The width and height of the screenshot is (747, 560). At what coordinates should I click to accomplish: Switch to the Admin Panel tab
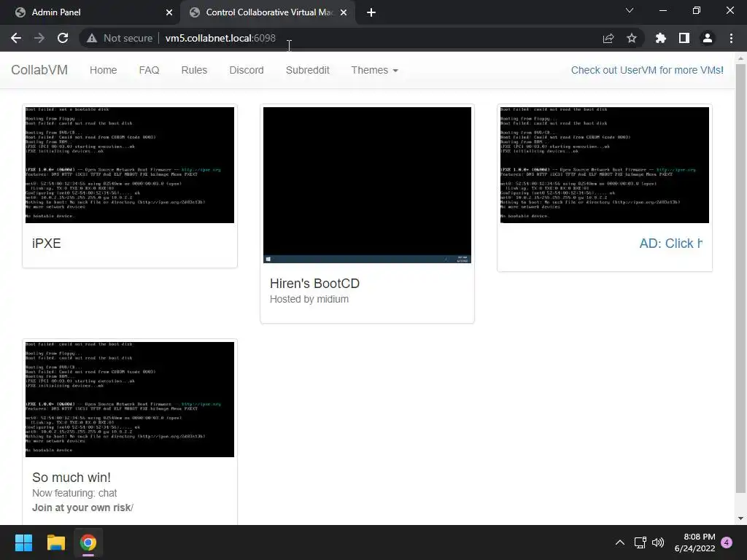pyautogui.click(x=90, y=12)
